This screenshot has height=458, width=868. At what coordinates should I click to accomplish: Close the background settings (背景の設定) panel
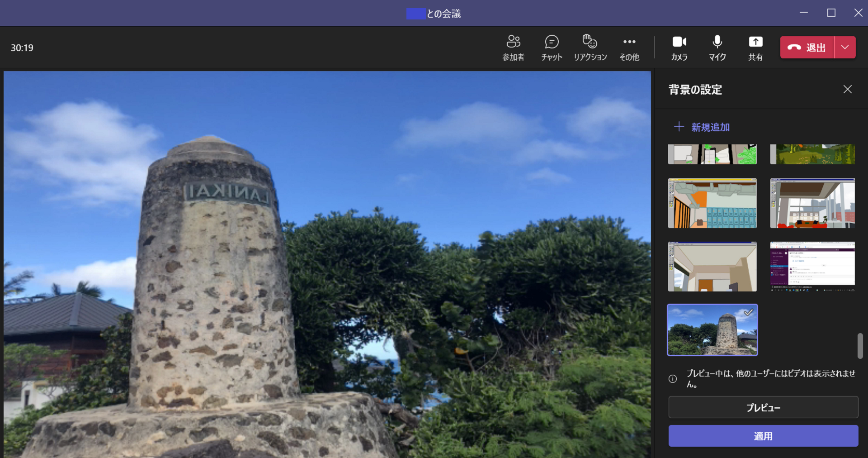point(847,90)
